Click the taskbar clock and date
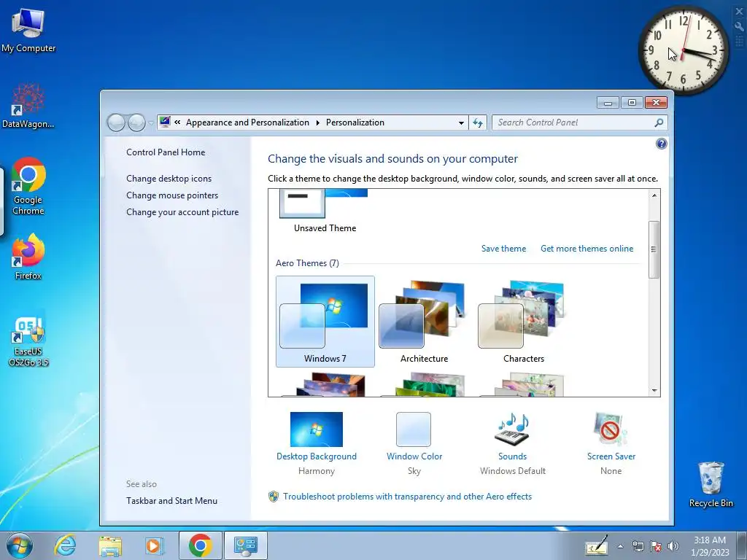747x560 pixels. (x=710, y=546)
